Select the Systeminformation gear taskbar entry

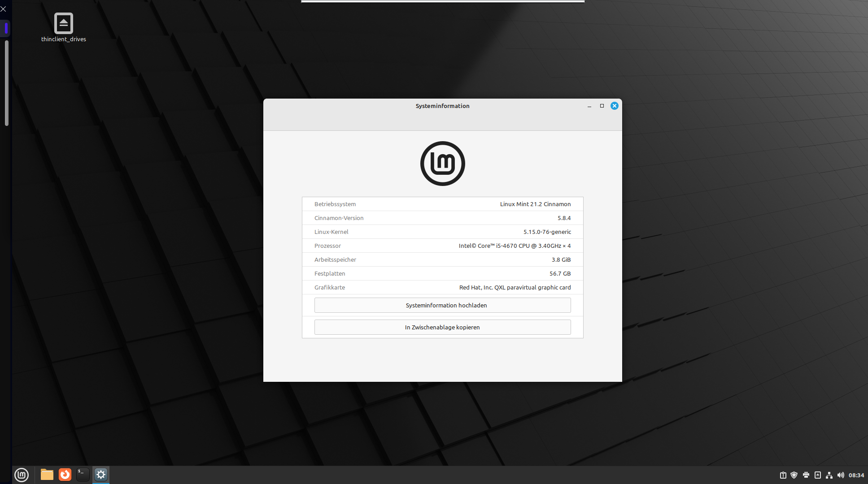point(101,475)
